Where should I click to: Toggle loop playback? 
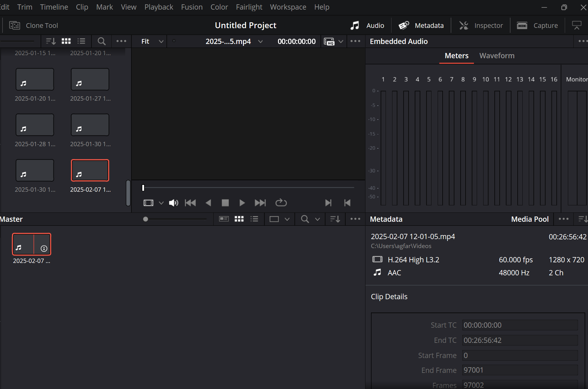click(x=281, y=203)
